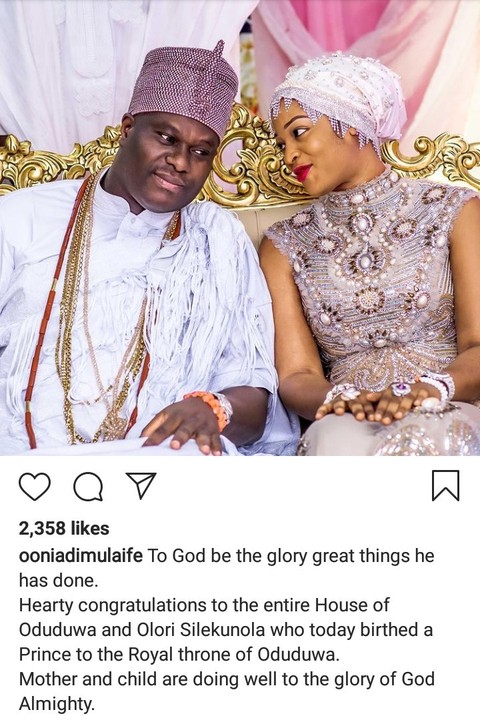Click the coral bead bracelet on the man's wrist
480x720 pixels.
click(211, 407)
